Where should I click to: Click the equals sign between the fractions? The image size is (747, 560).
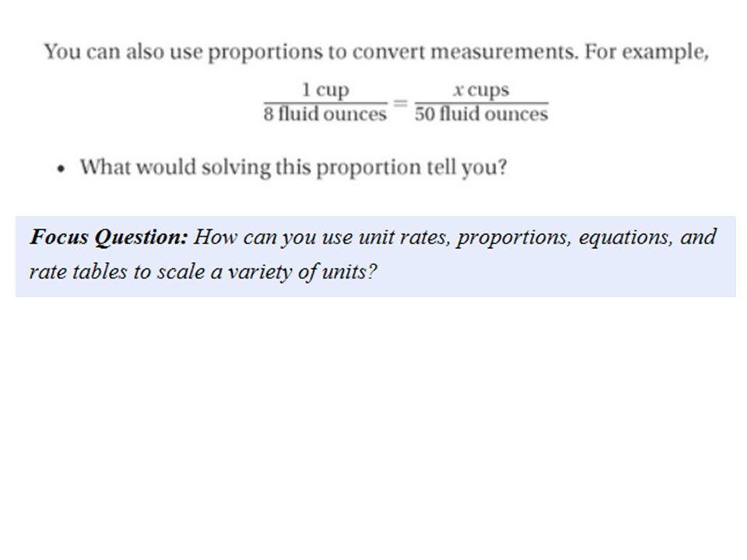coord(400,103)
